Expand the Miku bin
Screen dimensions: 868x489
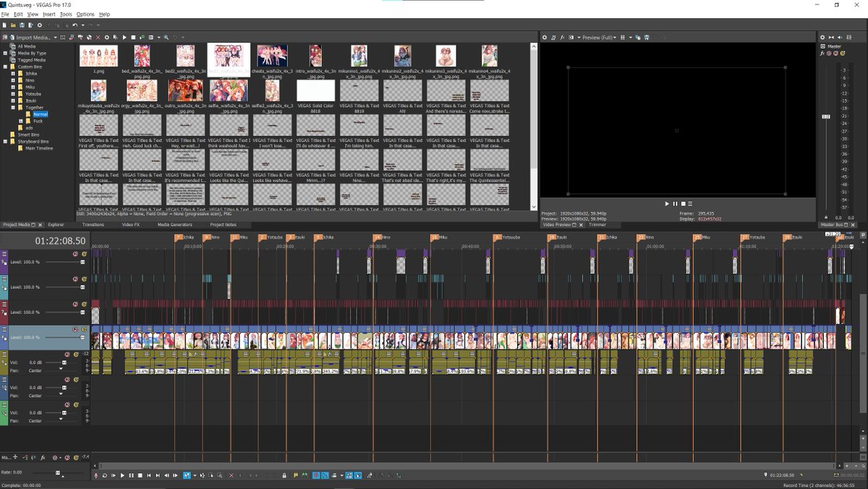tap(13, 87)
